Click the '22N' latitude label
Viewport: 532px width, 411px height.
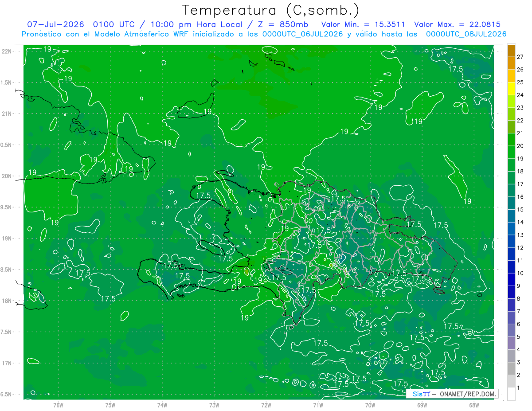7,51
